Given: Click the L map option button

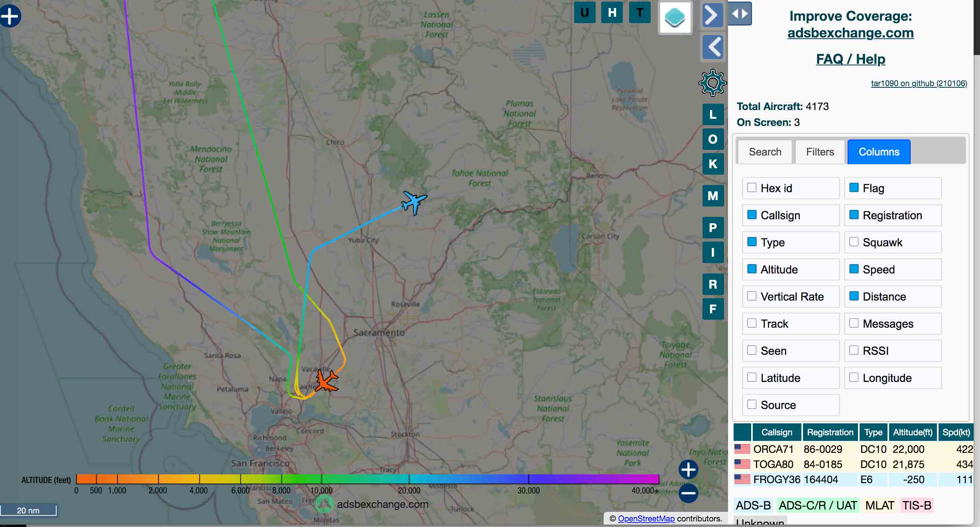Looking at the screenshot, I should [713, 115].
